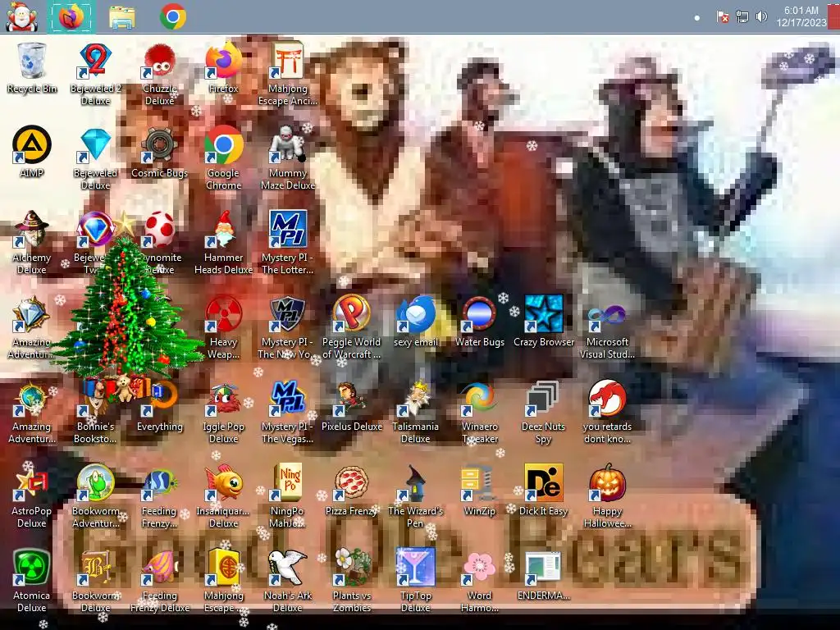Open the Santa Claus start button

pos(21,16)
